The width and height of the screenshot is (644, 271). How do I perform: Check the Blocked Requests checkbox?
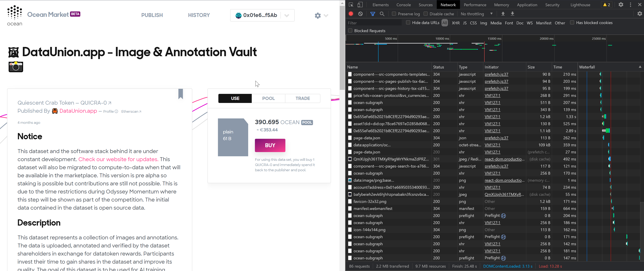350,30
